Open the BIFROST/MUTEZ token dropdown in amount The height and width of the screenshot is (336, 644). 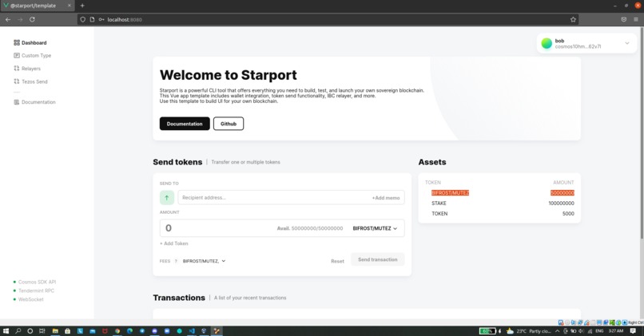coord(375,228)
